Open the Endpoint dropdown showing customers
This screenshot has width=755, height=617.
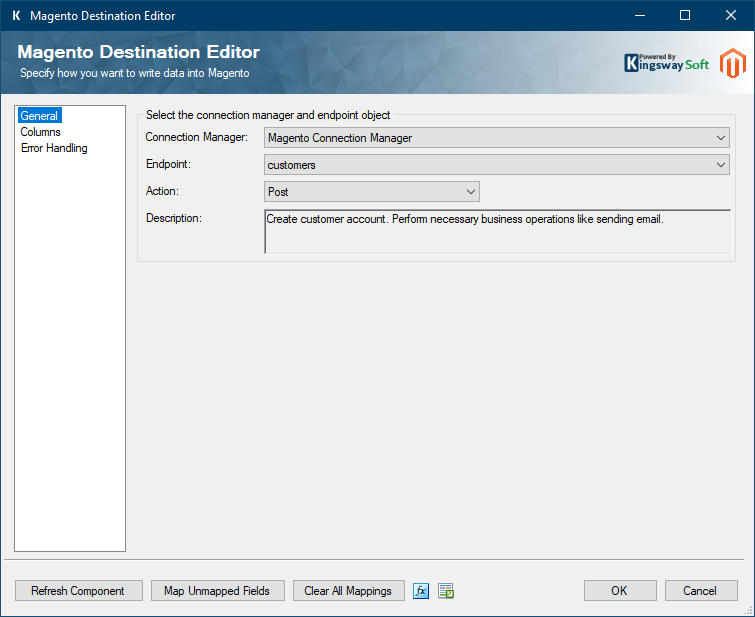coord(496,165)
